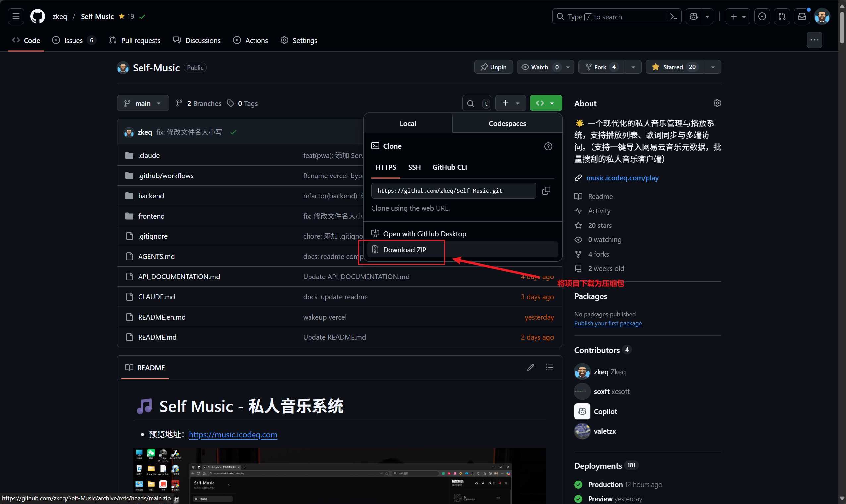Copy the HTTPS clone URL
This screenshot has width=846, height=504.
(546, 190)
